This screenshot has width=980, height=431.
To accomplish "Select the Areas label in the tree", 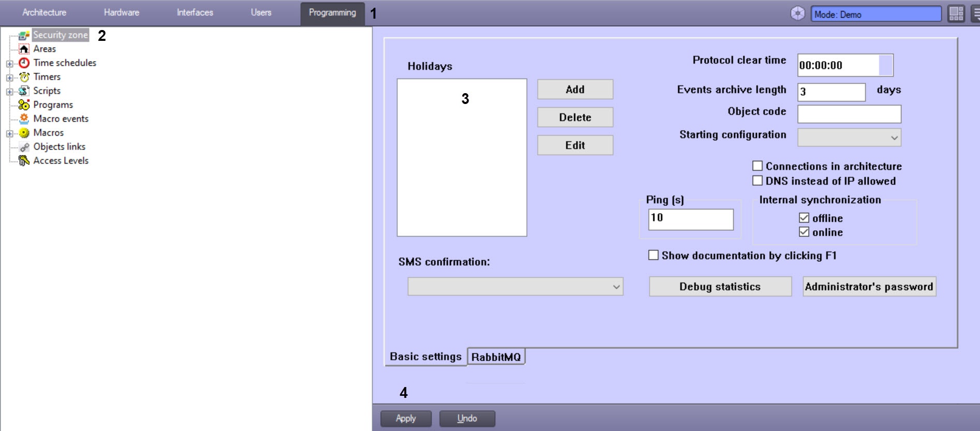I will (45, 49).
